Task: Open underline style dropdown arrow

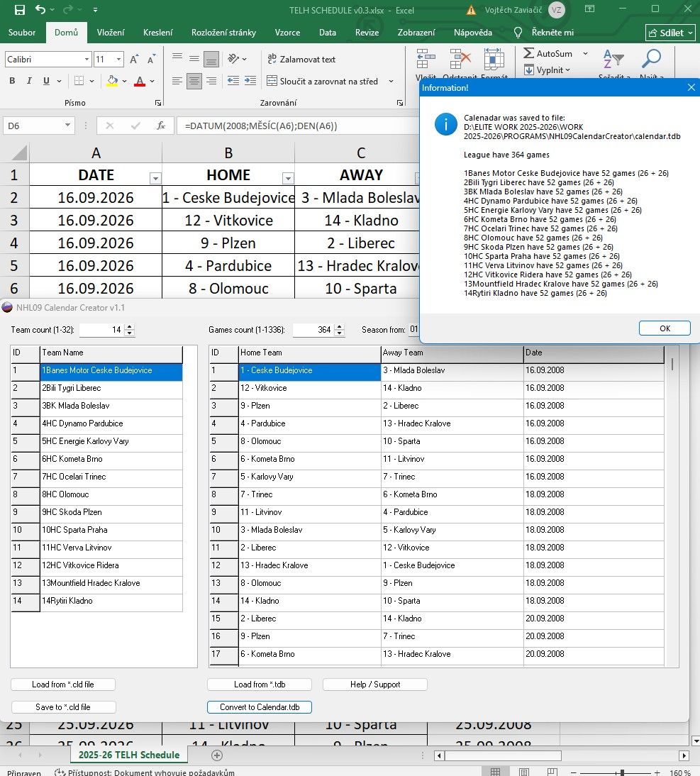Action: coord(60,81)
